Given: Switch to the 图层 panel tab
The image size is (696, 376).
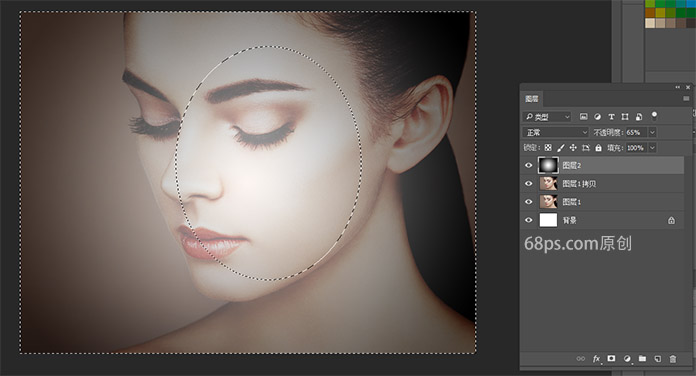Looking at the screenshot, I should point(531,99).
